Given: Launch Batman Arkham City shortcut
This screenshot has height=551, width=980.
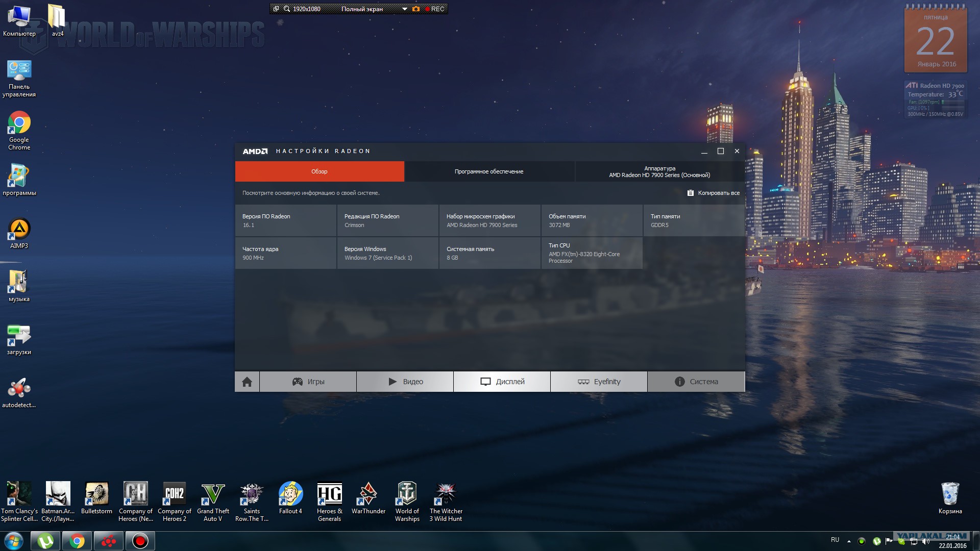Looking at the screenshot, I should tap(58, 502).
